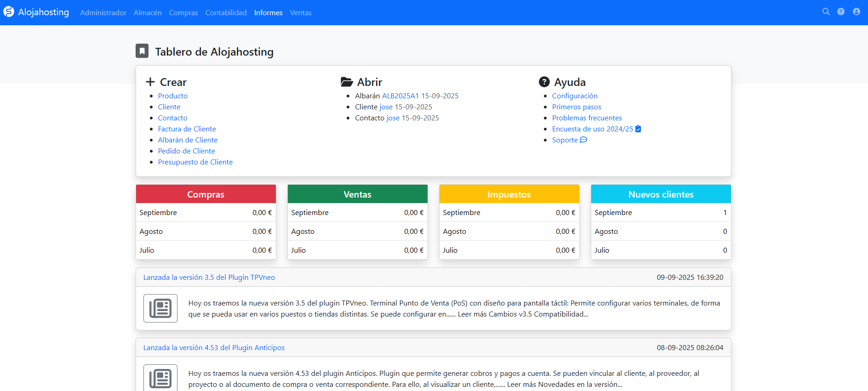Click the Alojahosting logo icon
Screen dimensions: 868x391
click(x=9, y=12)
